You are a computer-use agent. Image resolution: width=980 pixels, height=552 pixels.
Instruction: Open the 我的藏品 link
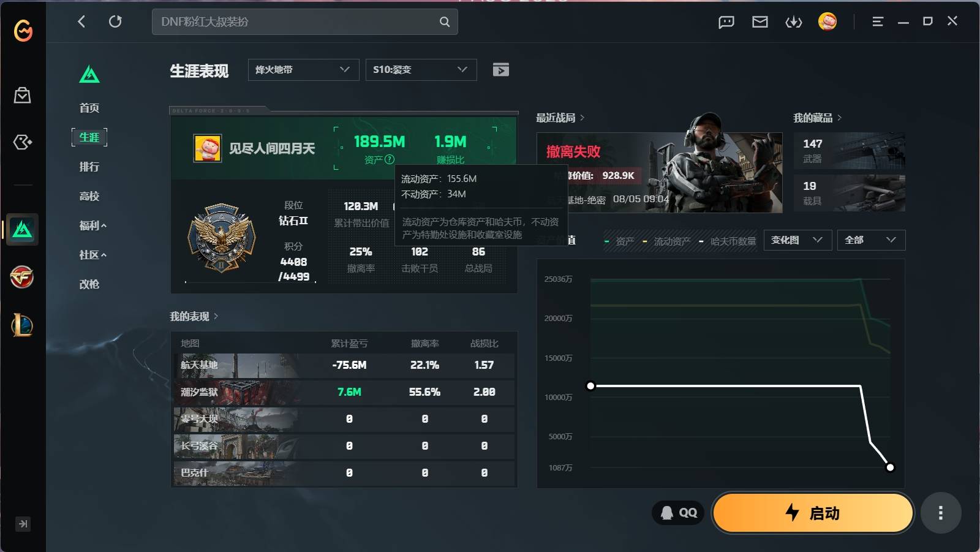tap(818, 118)
